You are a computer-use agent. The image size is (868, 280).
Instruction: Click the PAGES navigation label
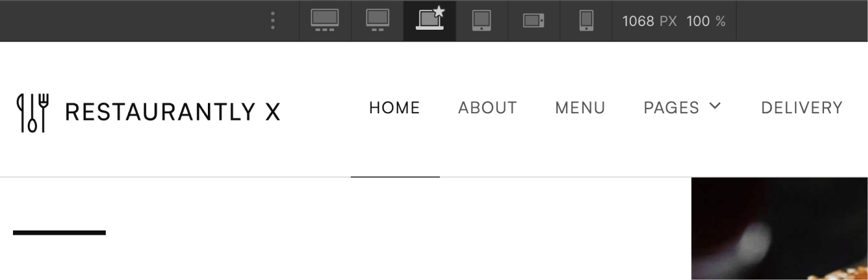tap(671, 108)
